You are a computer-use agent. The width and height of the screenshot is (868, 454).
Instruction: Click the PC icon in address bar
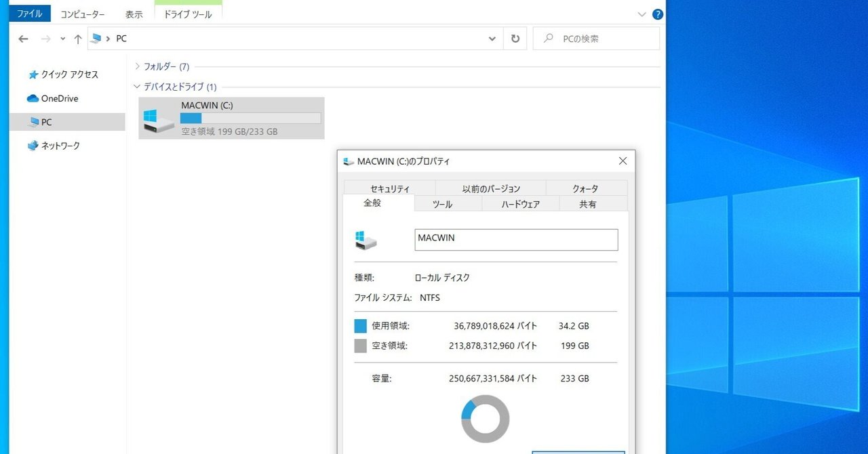(x=96, y=39)
